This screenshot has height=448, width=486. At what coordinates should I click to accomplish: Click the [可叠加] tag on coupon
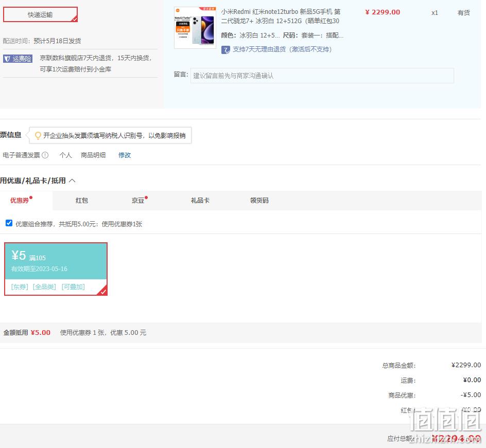click(73, 286)
